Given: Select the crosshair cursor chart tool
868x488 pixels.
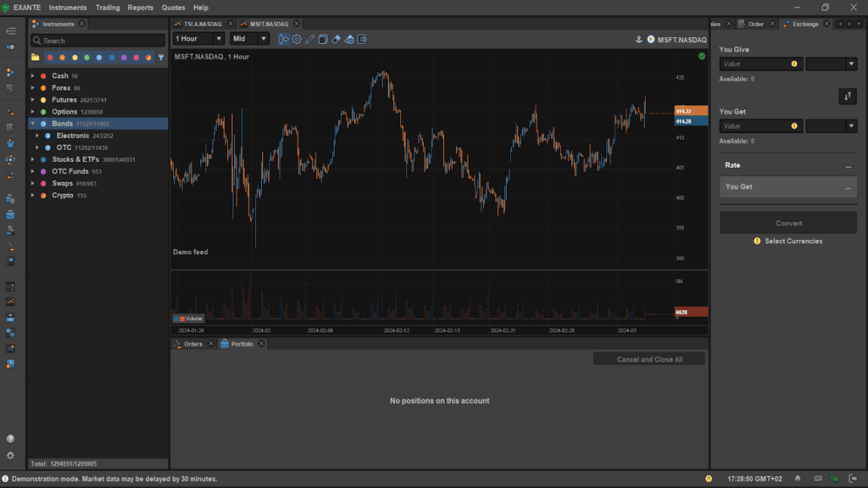Looking at the screenshot, I should pos(283,39).
